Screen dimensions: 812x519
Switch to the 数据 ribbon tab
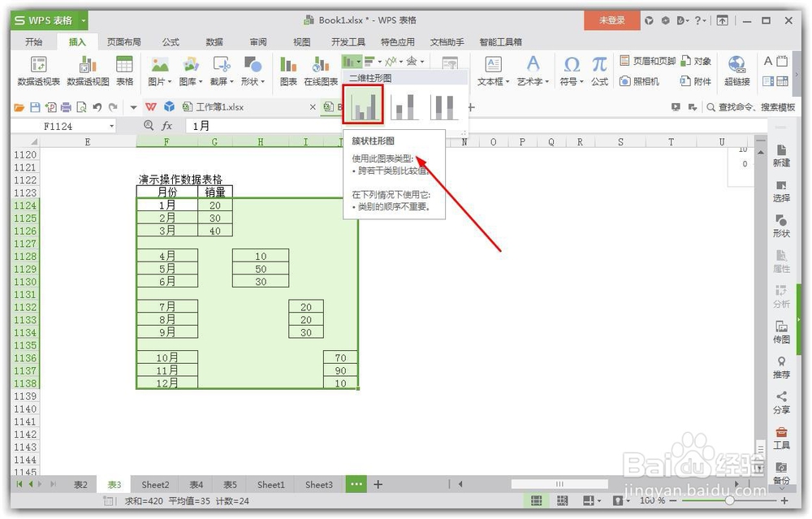tap(214, 42)
